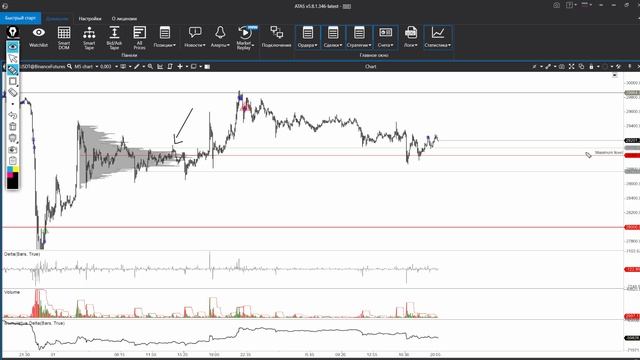The width and height of the screenshot is (640, 360).
Task: Expand the Сделки dropdown
Action: (333, 38)
